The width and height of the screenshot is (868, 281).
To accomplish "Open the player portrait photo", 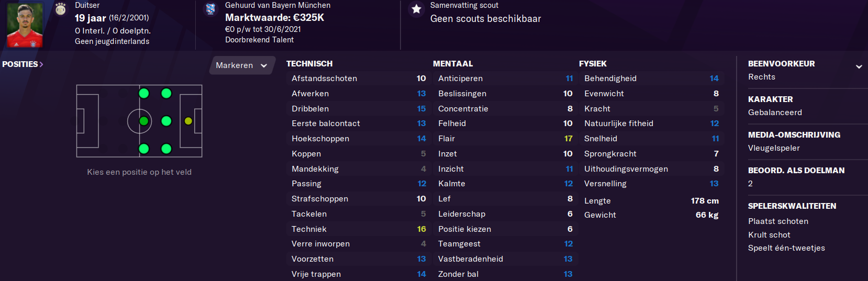I will 25,25.
